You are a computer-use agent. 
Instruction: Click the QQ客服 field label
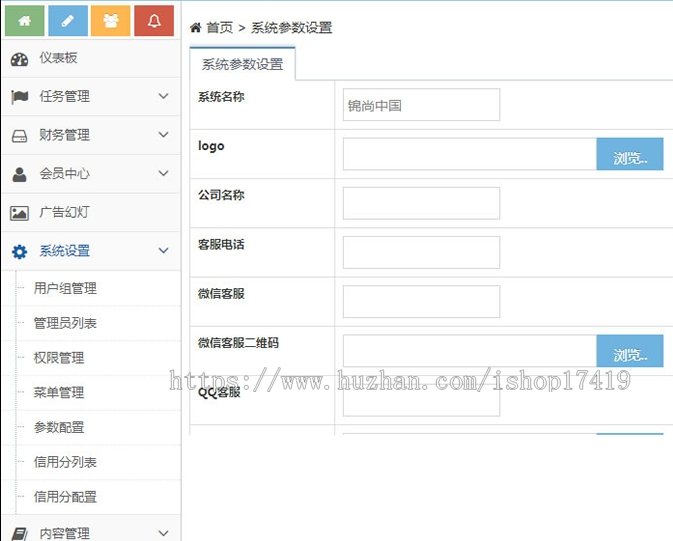point(219,392)
